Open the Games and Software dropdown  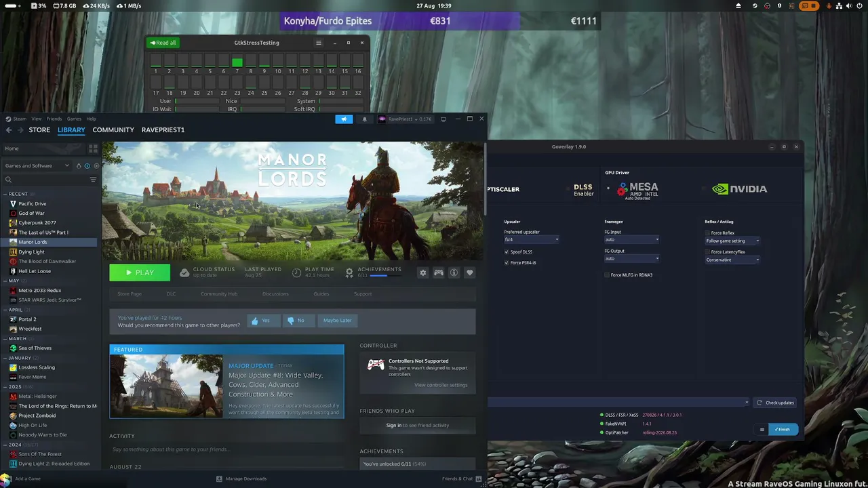(x=37, y=166)
